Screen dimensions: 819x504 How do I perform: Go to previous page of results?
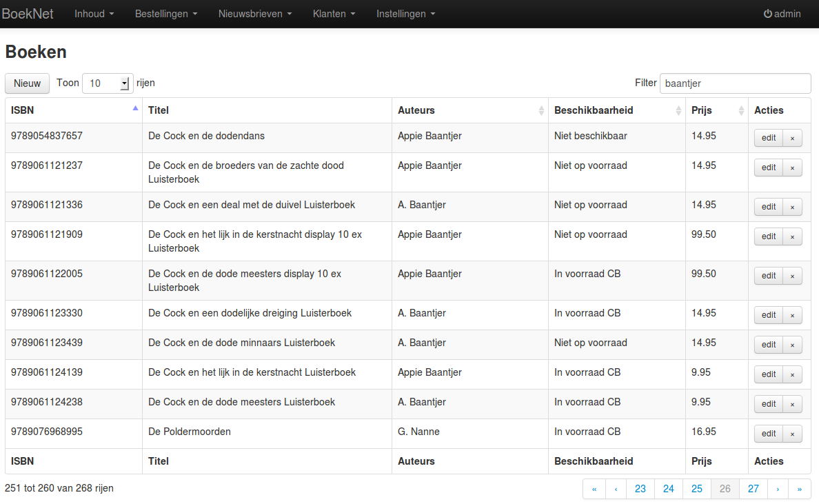click(x=616, y=489)
